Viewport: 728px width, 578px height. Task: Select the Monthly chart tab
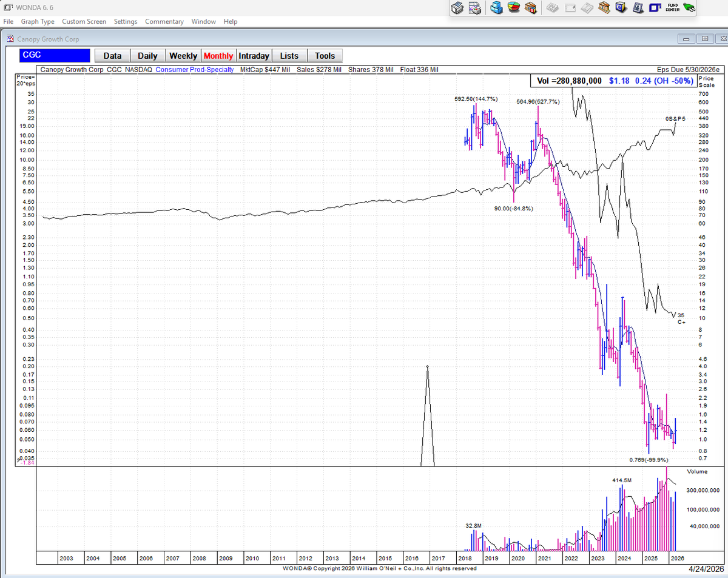[x=218, y=56]
